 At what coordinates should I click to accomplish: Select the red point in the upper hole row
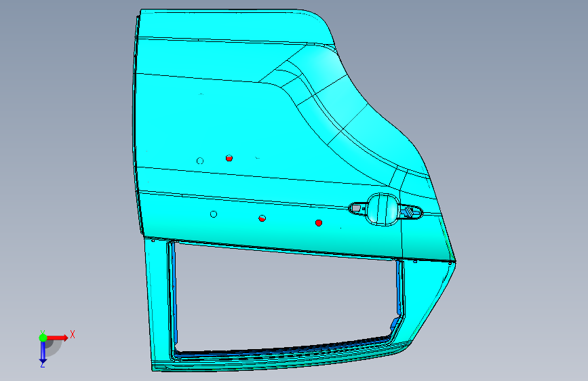[x=229, y=158]
